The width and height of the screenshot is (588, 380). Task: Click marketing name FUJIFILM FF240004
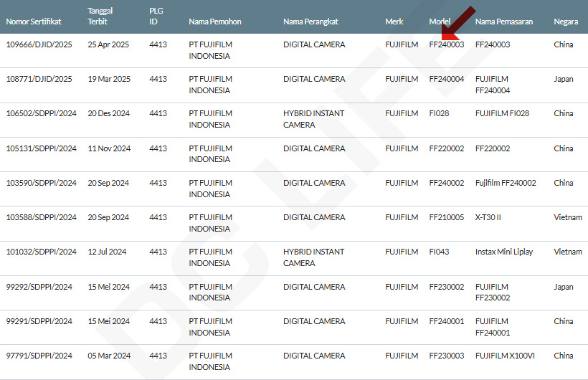tap(493, 85)
